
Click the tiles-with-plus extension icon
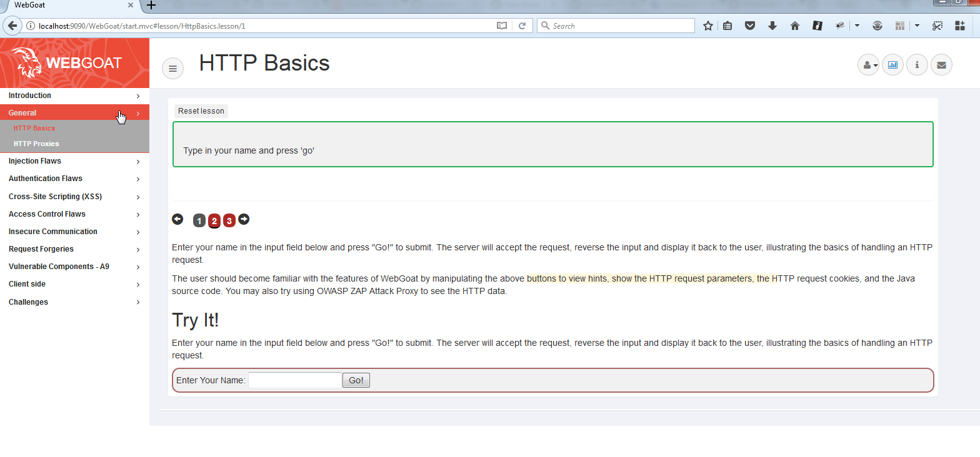coord(960,26)
